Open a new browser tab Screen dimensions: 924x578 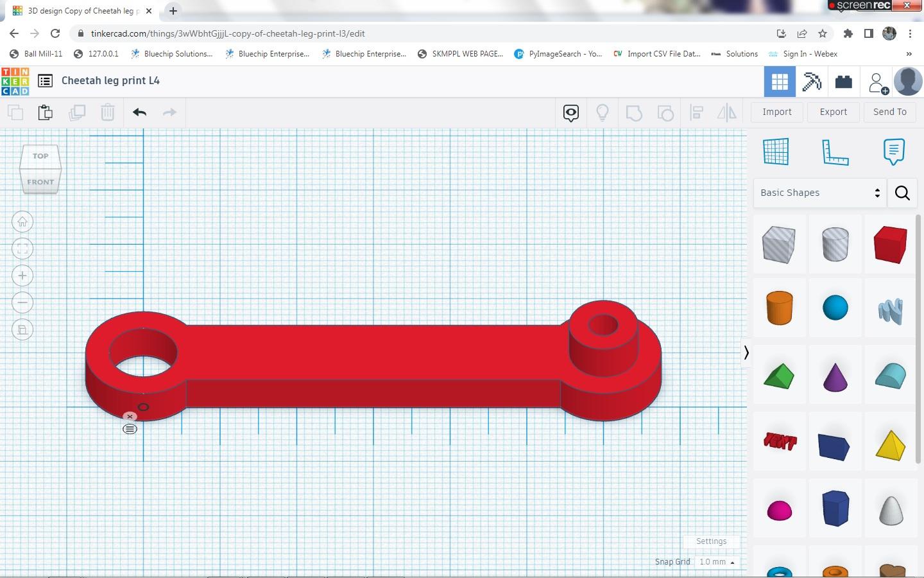coord(173,11)
